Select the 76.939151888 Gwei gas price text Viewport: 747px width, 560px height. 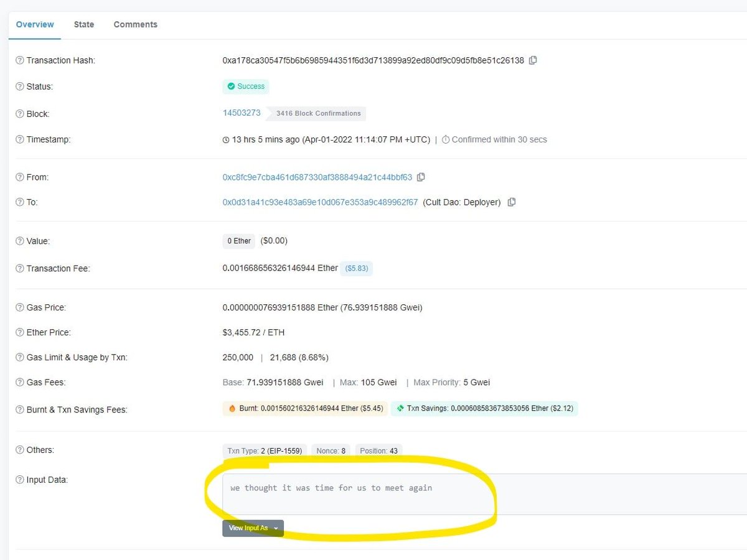point(381,307)
